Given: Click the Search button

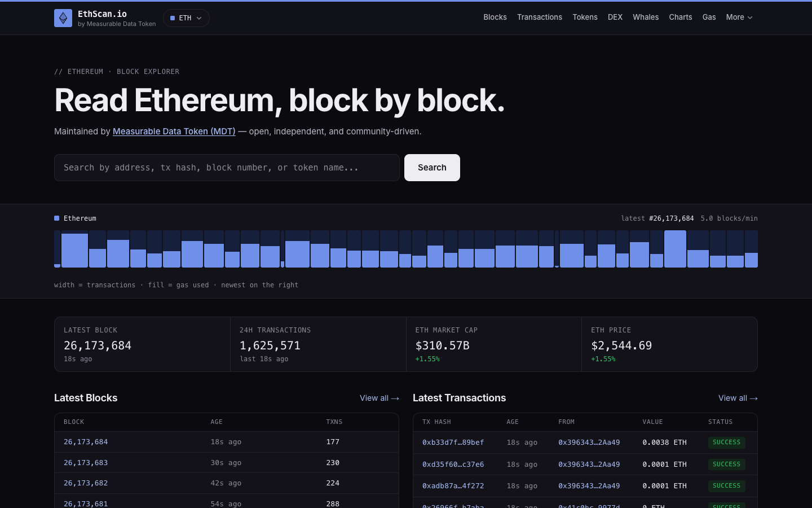Looking at the screenshot, I should click(x=432, y=168).
